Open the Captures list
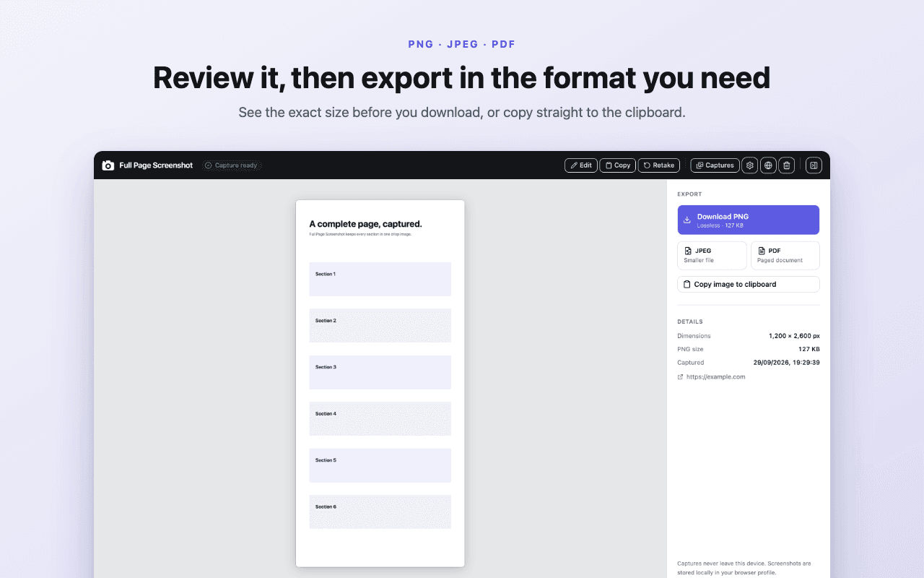This screenshot has height=578, width=924. point(715,165)
